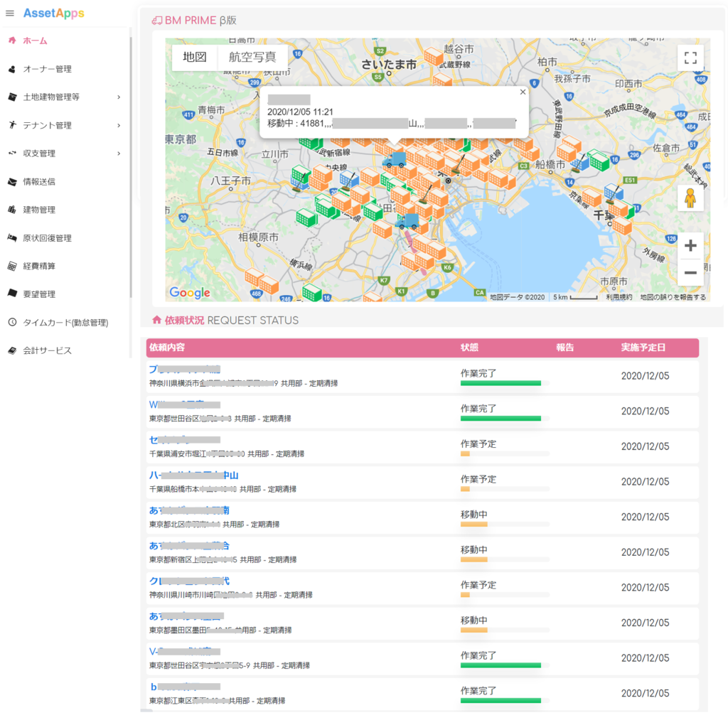Click 利用規約 link on map
728x720 pixels.
pos(619,297)
